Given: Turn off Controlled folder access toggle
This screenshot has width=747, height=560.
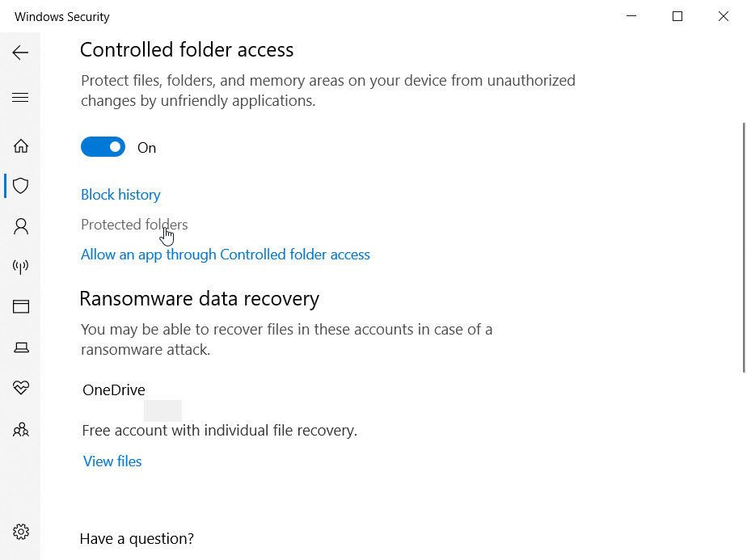Looking at the screenshot, I should (103, 147).
